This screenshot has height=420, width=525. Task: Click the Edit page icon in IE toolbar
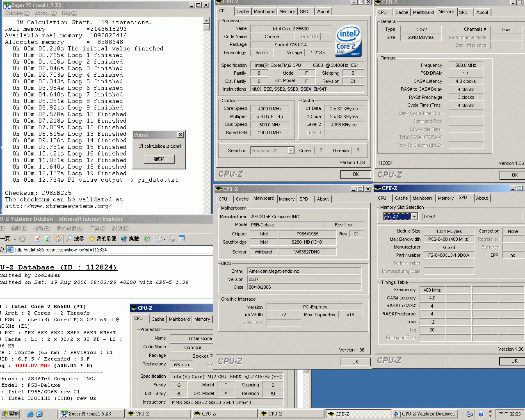click(x=182, y=239)
